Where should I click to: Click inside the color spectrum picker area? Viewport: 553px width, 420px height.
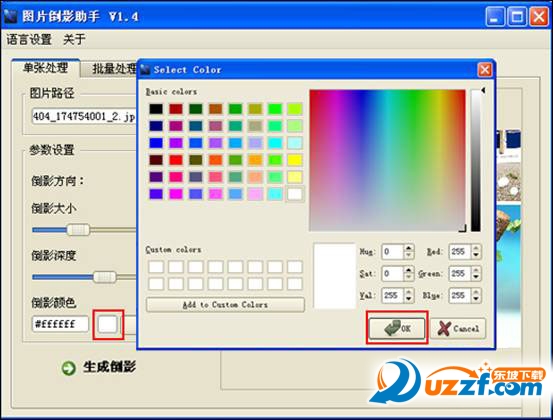(x=387, y=160)
